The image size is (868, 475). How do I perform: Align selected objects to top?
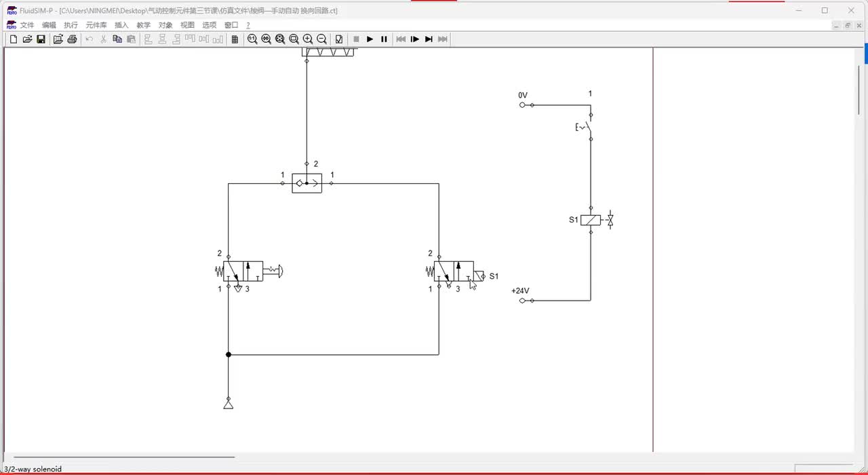[191, 39]
